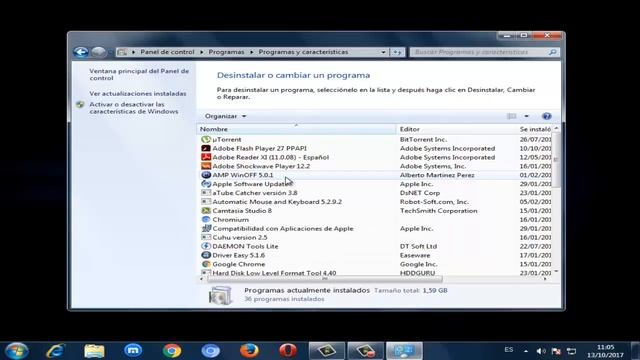640x360 pixels.
Task: Sort by Editor column header
Action: point(456,129)
